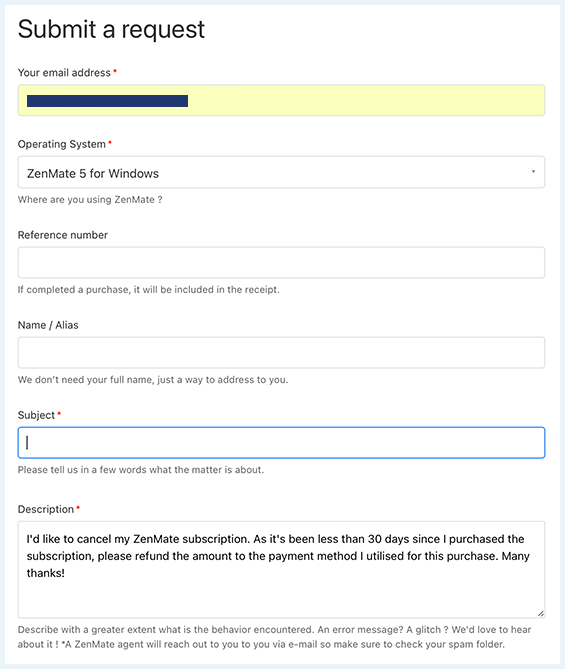
Task: Click the Your email address label
Action: pyautogui.click(x=64, y=73)
